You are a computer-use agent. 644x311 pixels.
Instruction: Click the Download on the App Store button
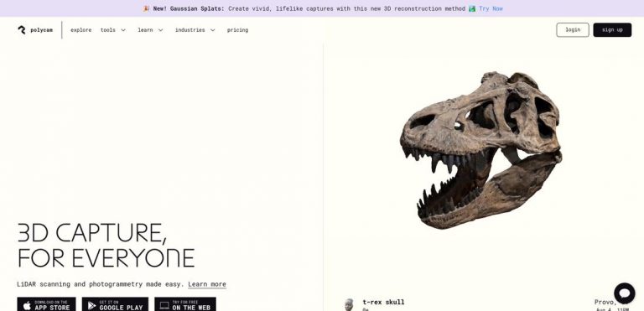point(46,304)
